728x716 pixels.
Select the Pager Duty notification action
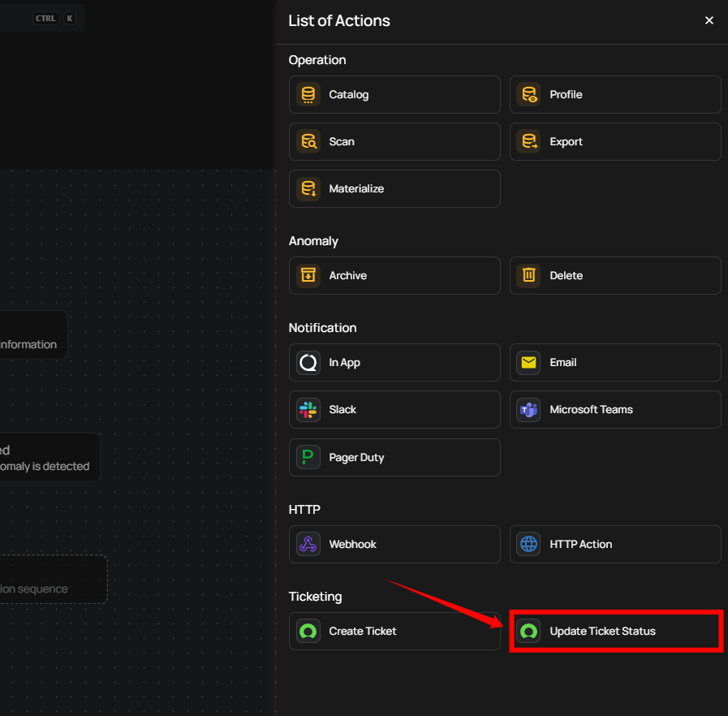[x=394, y=458]
